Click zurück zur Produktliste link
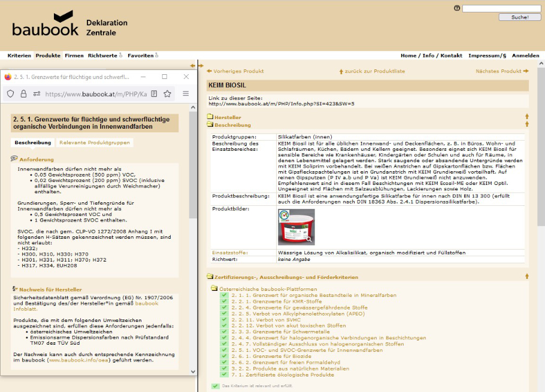This screenshot has height=392, width=545. point(372,71)
